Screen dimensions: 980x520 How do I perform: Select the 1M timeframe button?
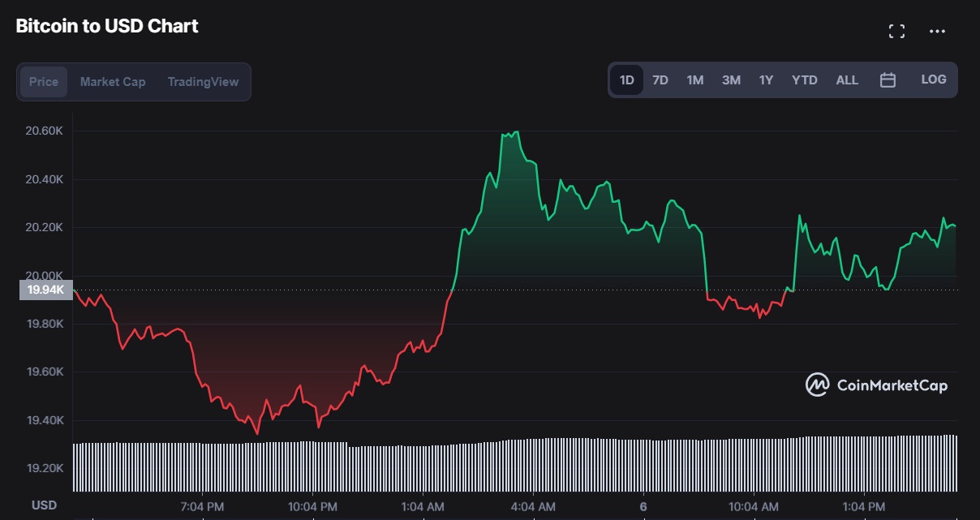point(695,80)
